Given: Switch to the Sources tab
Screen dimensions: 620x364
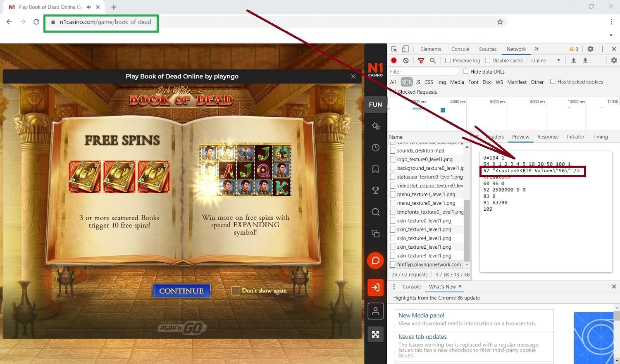Looking at the screenshot, I should click(488, 49).
